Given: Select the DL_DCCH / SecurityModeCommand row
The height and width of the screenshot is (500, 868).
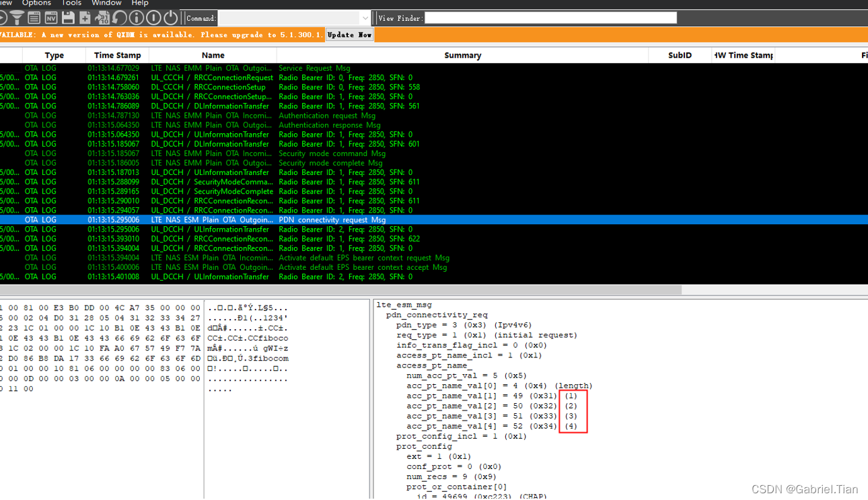Looking at the screenshot, I should point(434,182).
